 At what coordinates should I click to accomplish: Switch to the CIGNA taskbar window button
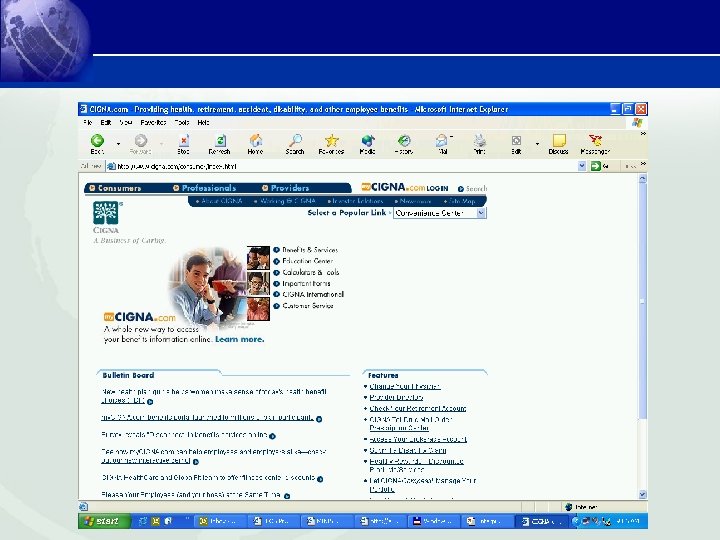point(542,521)
